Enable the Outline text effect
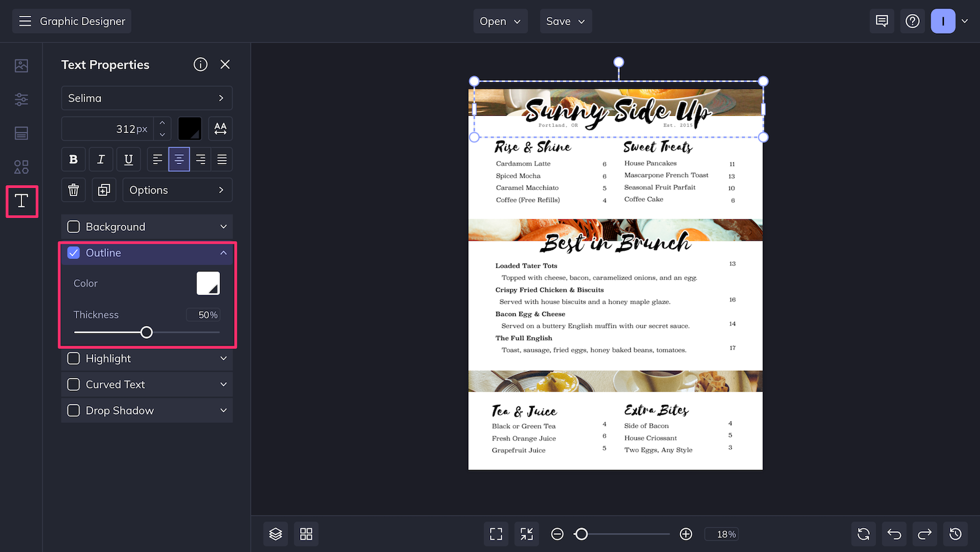Screen dimensions: 980x552 tap(73, 252)
